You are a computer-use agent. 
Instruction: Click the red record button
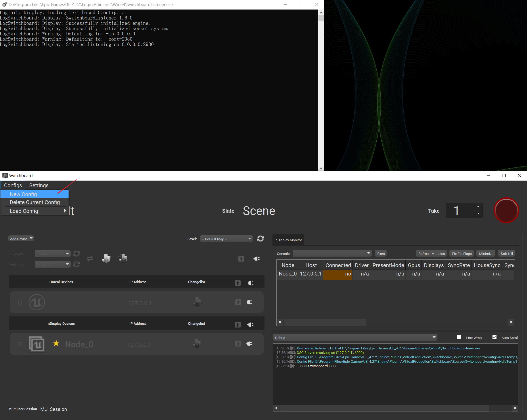(506, 210)
